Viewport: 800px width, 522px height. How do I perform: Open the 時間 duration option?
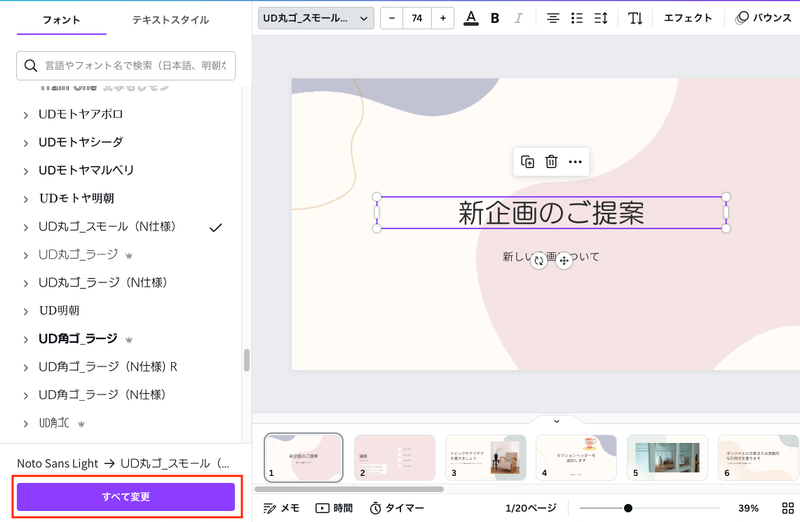tap(334, 508)
